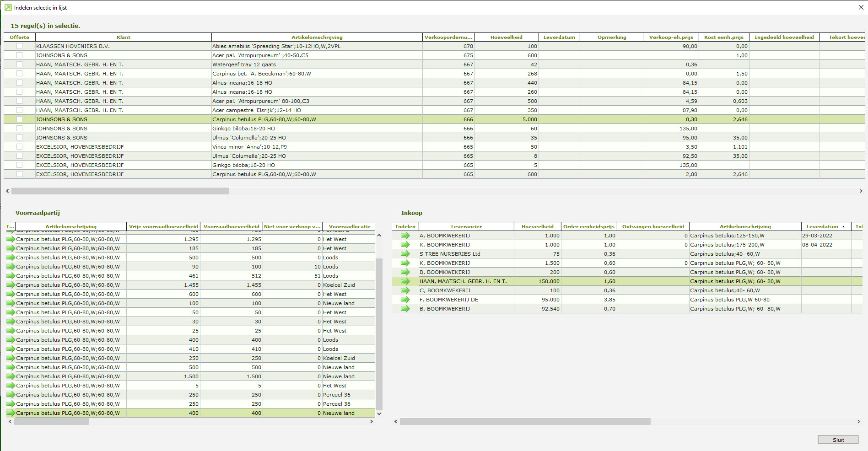Tick Offerte checkbox for Vinca minor 'Anna' row
Image resolution: width=868 pixels, height=451 pixels.
(19, 147)
